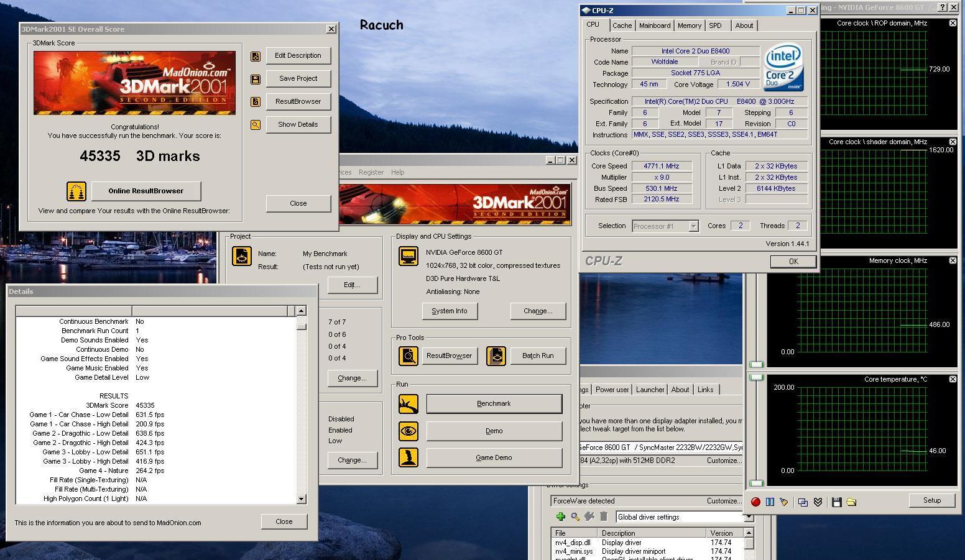The height and width of the screenshot is (560, 965).
Task: Click the Benchmark run icon
Action: [409, 404]
